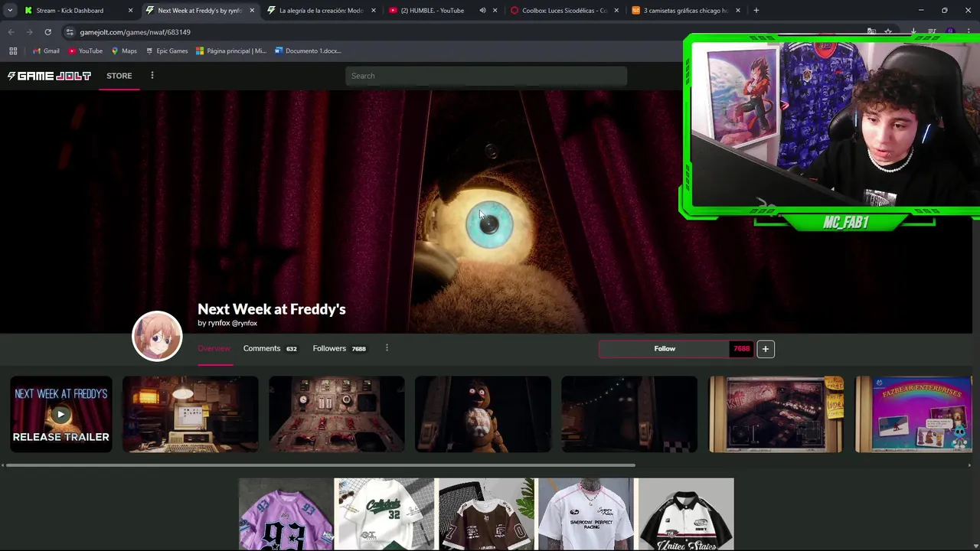Open the Gmail bookmark

click(46, 51)
